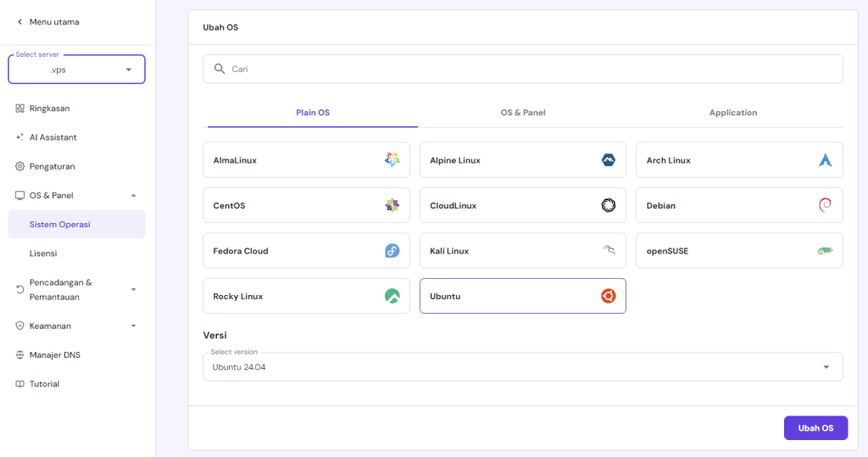Click the Debian swirl logo icon
The width and height of the screenshot is (868, 457).
click(825, 205)
